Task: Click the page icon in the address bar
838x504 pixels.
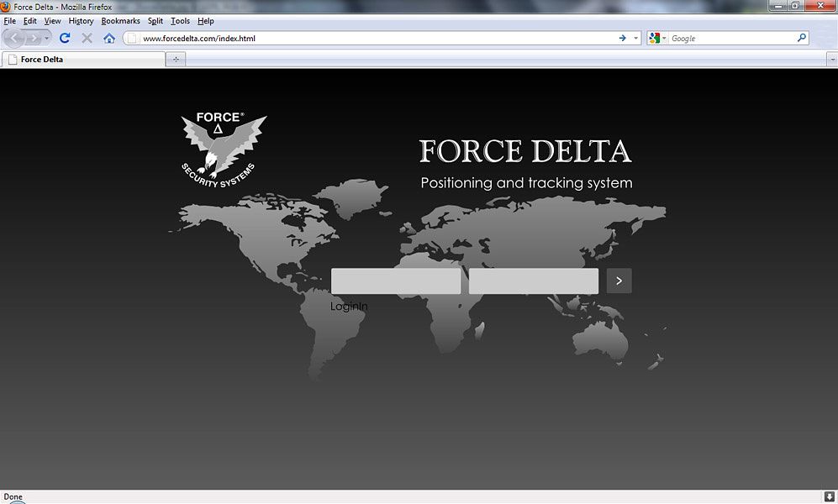Action: pyautogui.click(x=131, y=38)
